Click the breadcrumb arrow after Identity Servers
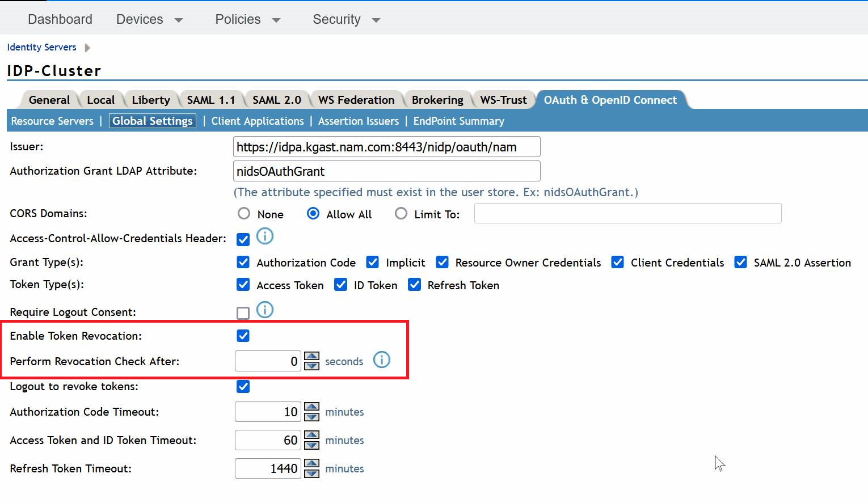The height and width of the screenshot is (503, 868). click(x=88, y=48)
